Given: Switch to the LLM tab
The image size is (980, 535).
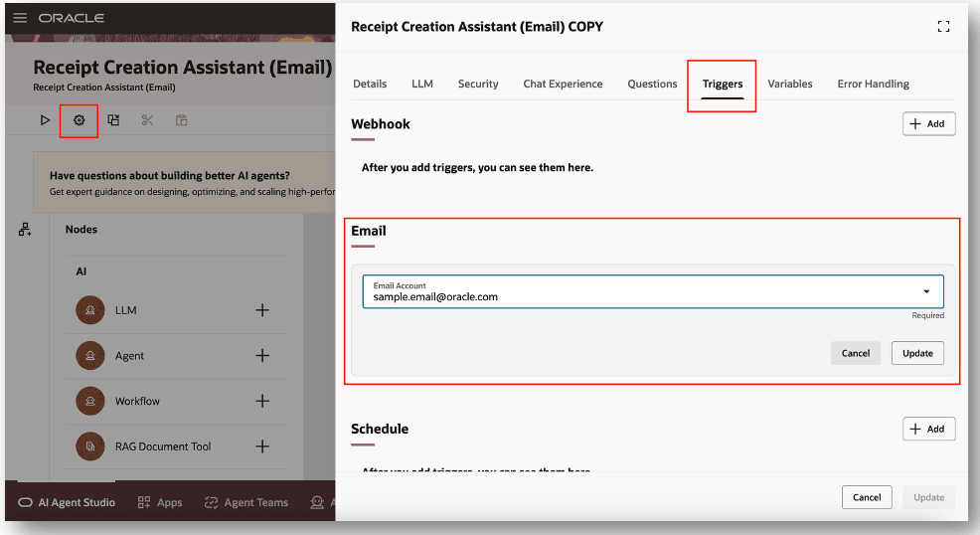Looking at the screenshot, I should click(422, 84).
